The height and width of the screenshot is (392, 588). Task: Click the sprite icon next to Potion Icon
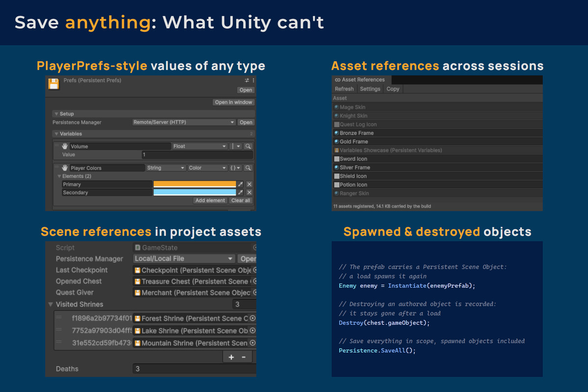click(337, 185)
